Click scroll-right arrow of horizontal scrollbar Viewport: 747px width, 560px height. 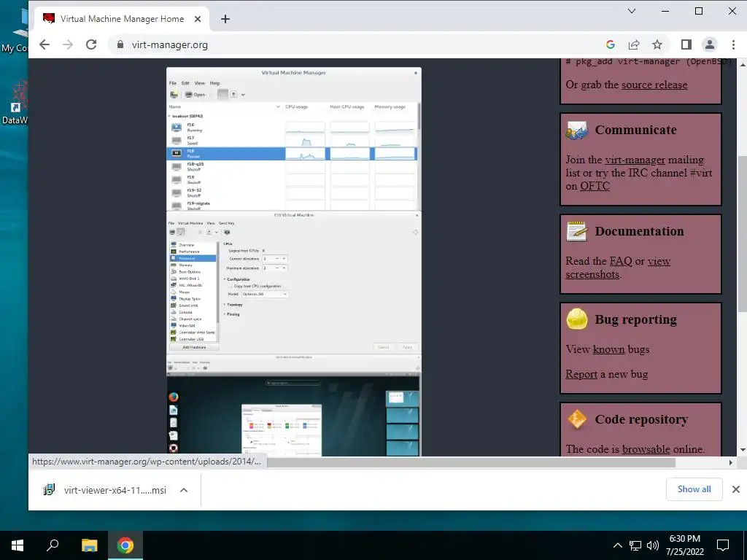click(731, 462)
